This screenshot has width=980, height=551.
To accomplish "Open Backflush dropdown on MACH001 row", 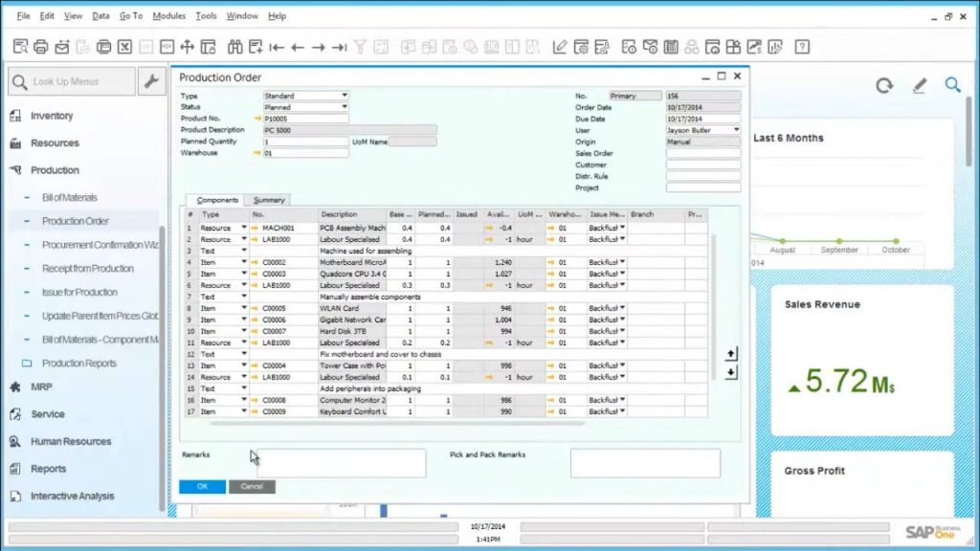I will (x=622, y=228).
